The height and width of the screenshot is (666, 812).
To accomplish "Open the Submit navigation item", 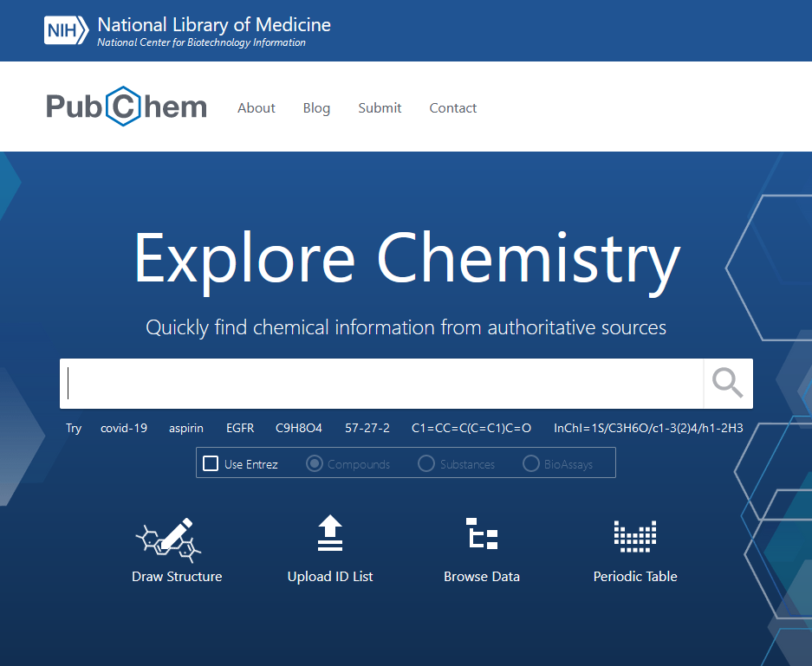I will 380,108.
